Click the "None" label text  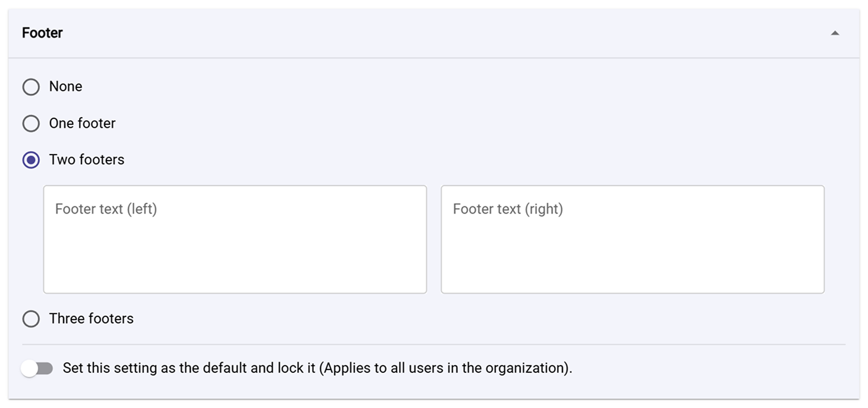tap(65, 87)
